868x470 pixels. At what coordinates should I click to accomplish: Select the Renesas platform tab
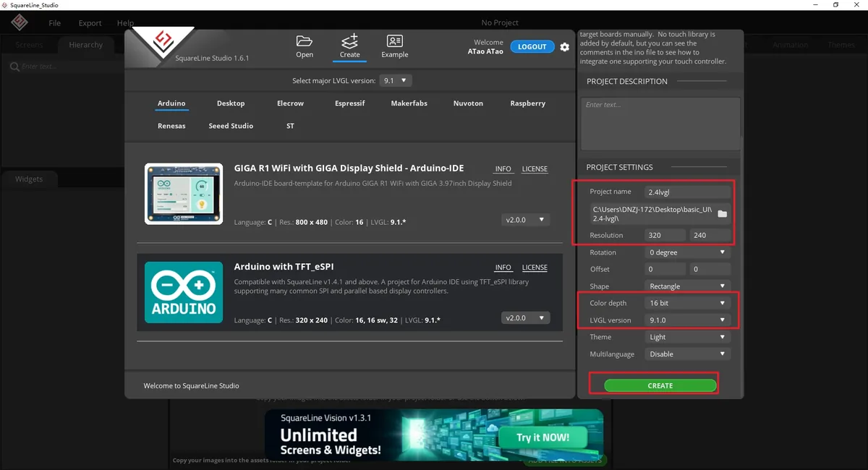(x=171, y=126)
